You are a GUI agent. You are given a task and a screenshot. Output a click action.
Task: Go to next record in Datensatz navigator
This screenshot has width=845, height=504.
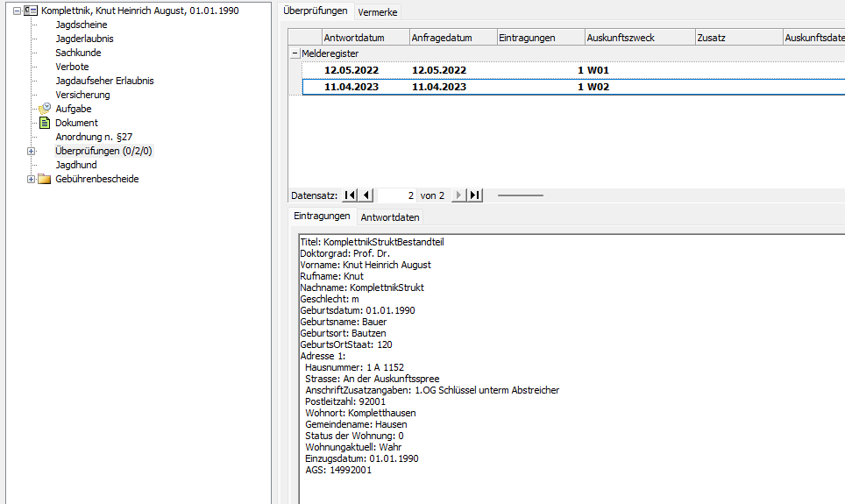[458, 195]
